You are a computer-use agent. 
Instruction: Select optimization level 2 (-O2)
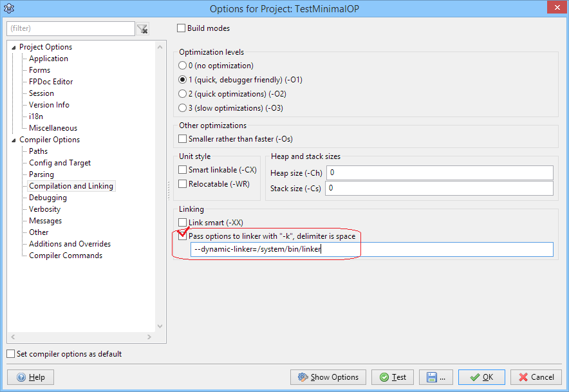(x=182, y=94)
